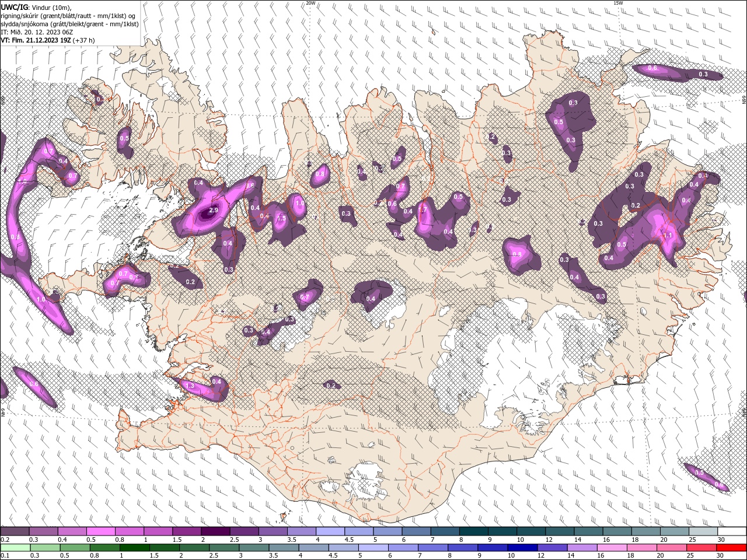Click the "20W" longitude label
This screenshot has width=747, height=560.
click(311, 3)
